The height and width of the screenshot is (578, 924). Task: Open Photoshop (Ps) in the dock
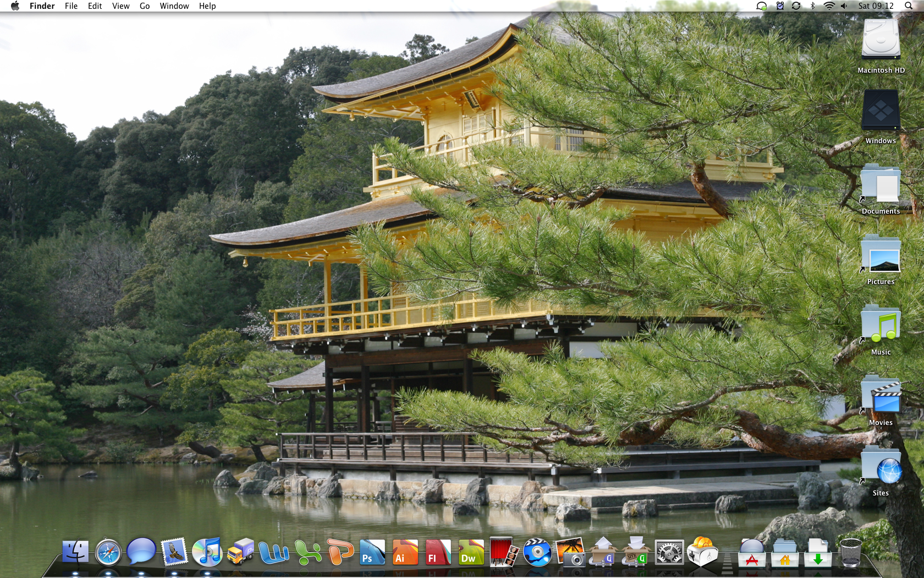coord(372,552)
